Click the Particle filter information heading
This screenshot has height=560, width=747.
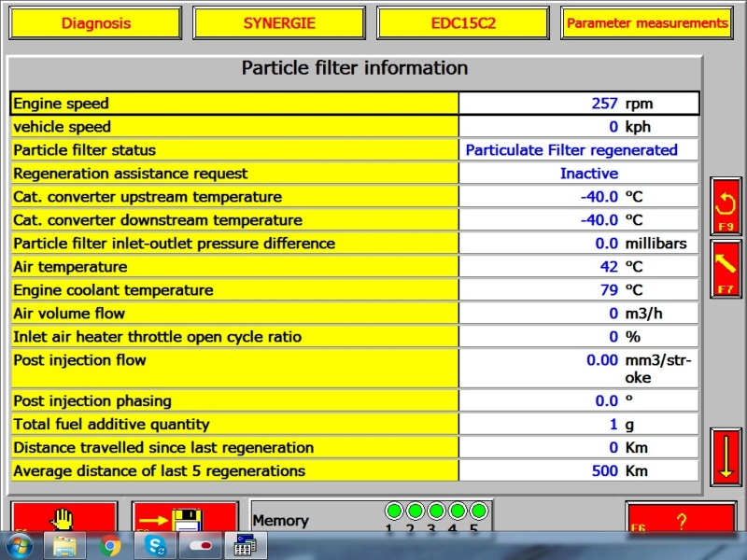point(355,68)
